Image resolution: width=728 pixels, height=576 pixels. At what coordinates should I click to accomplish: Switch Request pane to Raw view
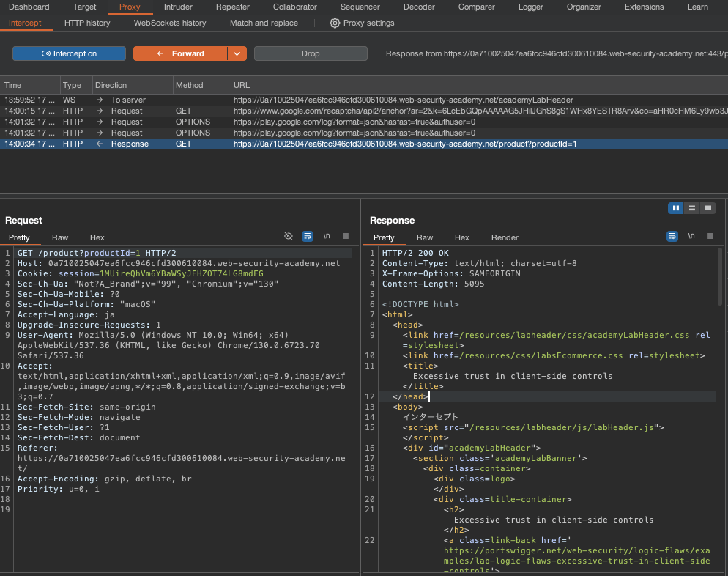point(60,237)
